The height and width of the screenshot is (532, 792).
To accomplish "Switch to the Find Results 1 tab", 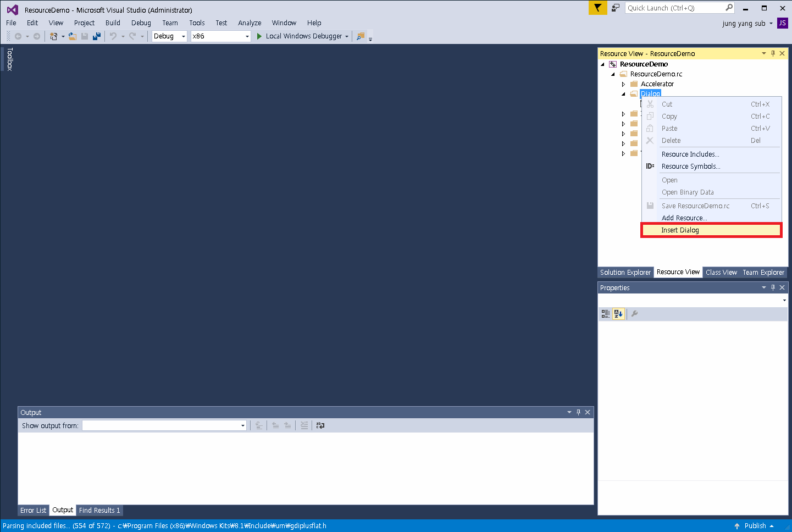I will point(99,511).
